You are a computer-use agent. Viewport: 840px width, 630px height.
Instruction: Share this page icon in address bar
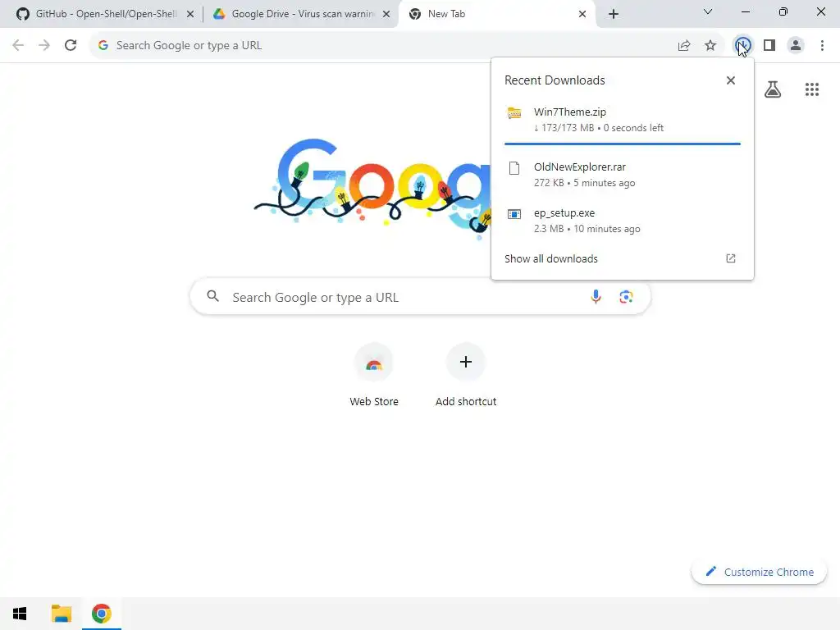(x=684, y=46)
